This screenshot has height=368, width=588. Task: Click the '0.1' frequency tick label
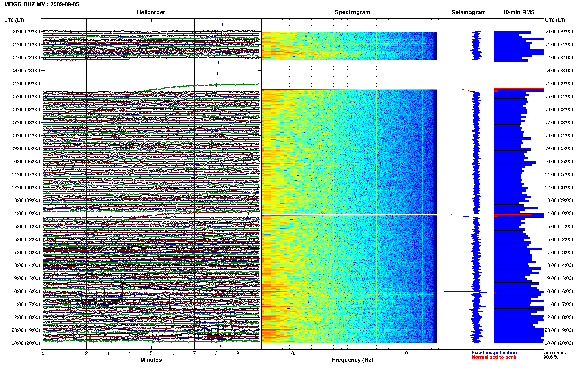[x=295, y=353]
